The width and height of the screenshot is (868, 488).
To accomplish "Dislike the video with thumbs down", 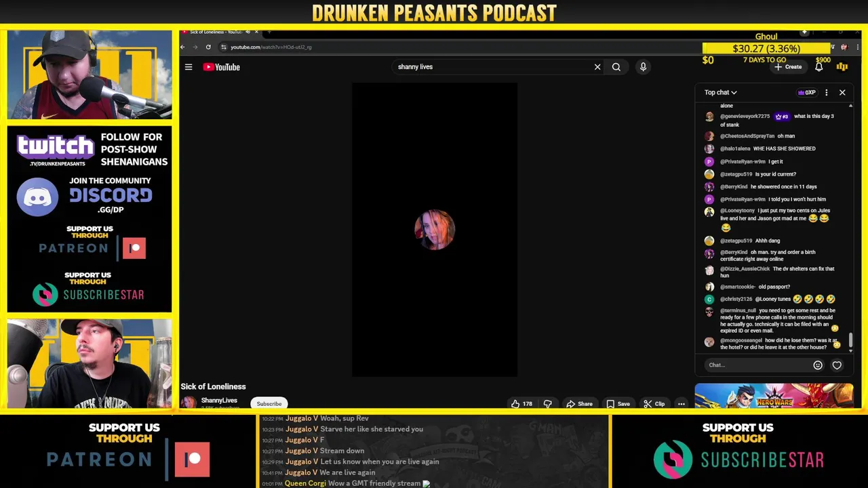I will (547, 404).
